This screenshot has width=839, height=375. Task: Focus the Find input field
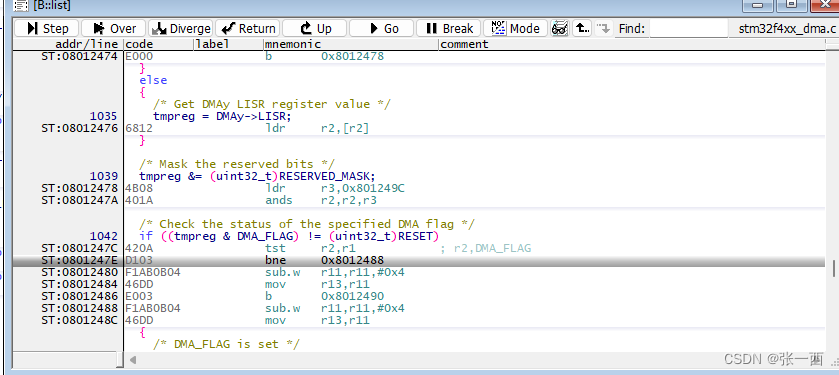pos(689,28)
